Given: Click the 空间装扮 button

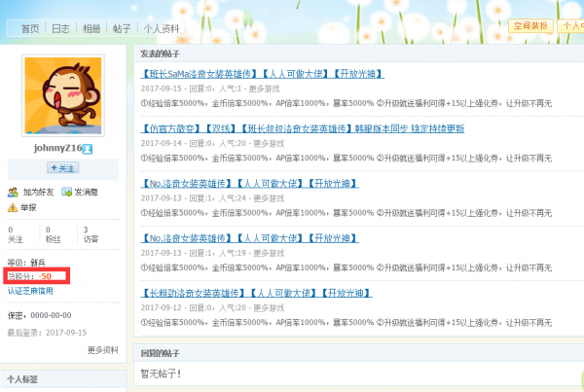Looking at the screenshot, I should click(x=530, y=25).
